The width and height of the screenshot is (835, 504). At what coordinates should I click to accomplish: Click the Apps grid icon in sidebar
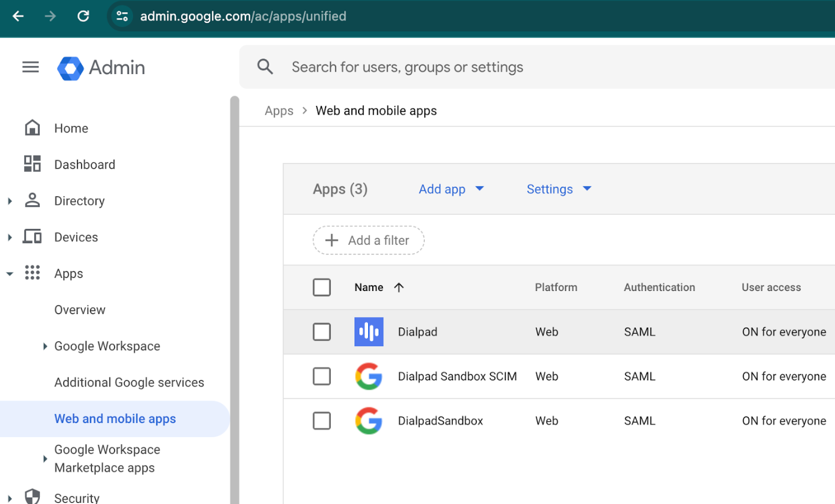click(x=33, y=273)
